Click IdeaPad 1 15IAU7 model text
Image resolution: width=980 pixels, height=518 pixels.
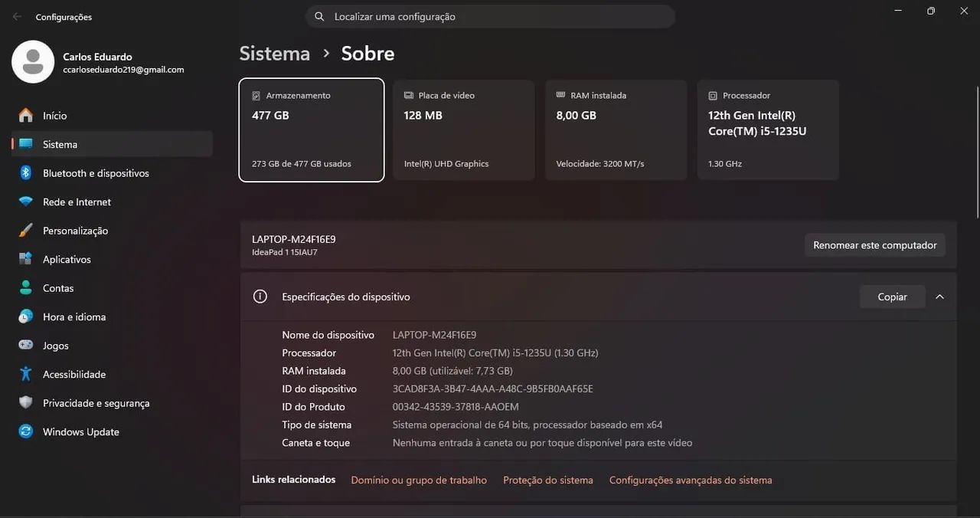[285, 252]
